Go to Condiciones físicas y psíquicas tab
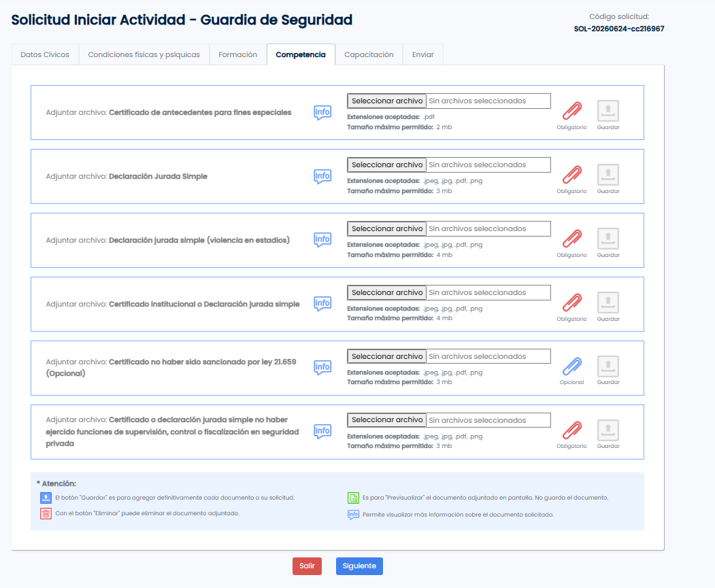Screen dimensions: 715x588 coord(144,54)
